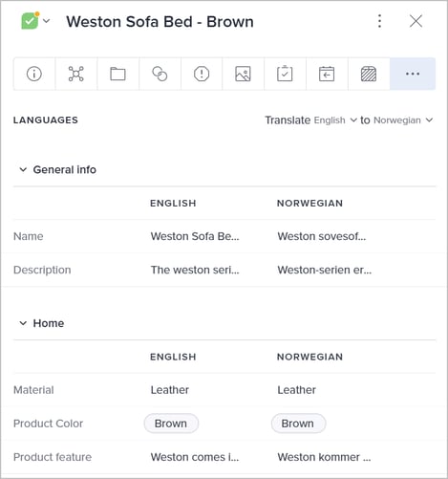Change the source language English dropdown
This screenshot has height=479, width=448.
coord(335,120)
